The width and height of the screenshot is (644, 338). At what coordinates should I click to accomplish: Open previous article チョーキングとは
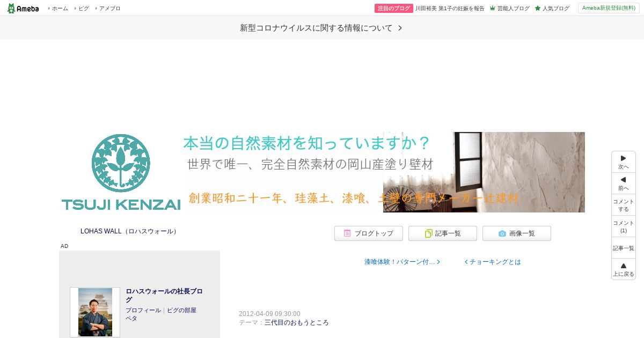tap(493, 262)
